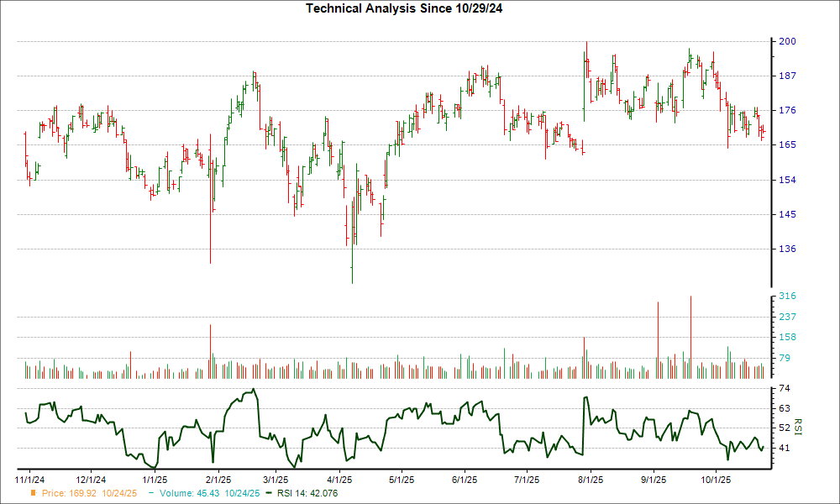Select the tallest red volume spike bar
The image size is (840, 504).
690,328
